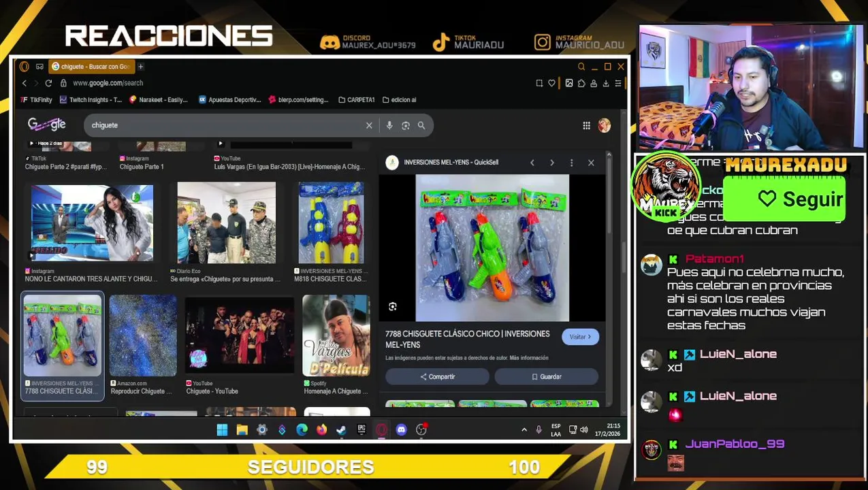
Task: Expand hidden system tray icons
Action: coord(524,429)
